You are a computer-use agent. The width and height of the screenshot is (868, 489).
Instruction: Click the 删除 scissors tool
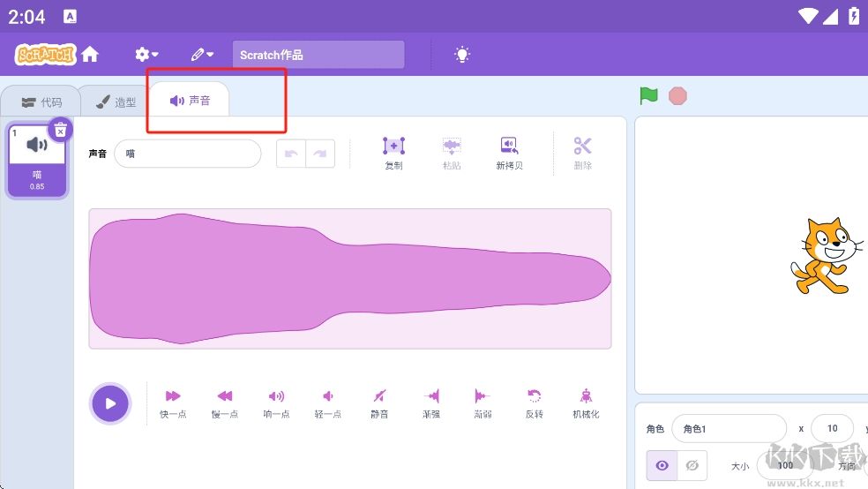coord(583,154)
